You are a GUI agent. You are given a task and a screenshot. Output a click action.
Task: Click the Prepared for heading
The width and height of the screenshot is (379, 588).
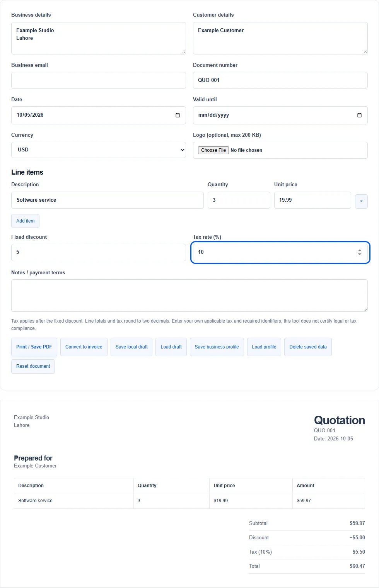pos(33,458)
